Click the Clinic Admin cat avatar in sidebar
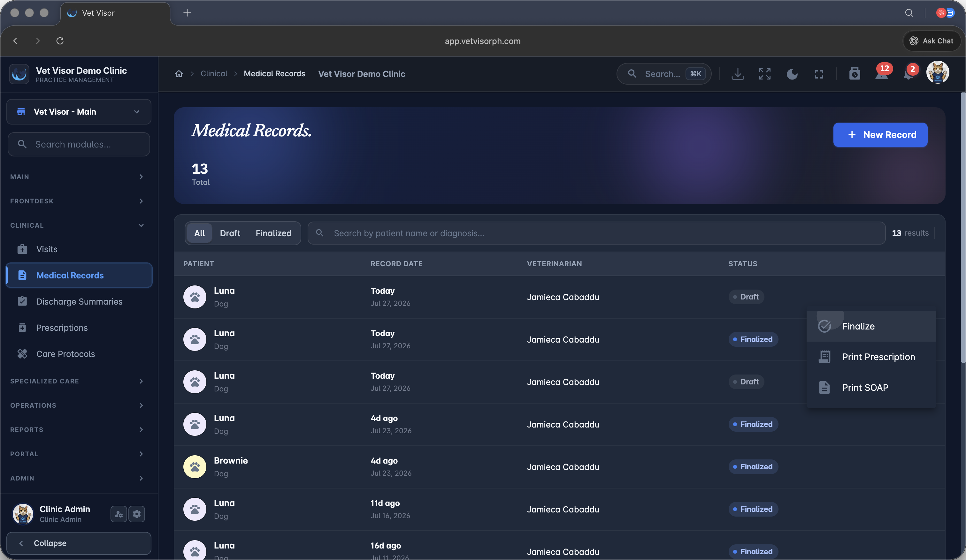 coord(23,514)
